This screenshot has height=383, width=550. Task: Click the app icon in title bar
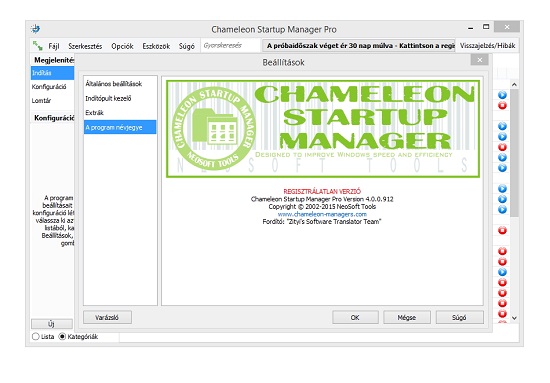click(35, 29)
